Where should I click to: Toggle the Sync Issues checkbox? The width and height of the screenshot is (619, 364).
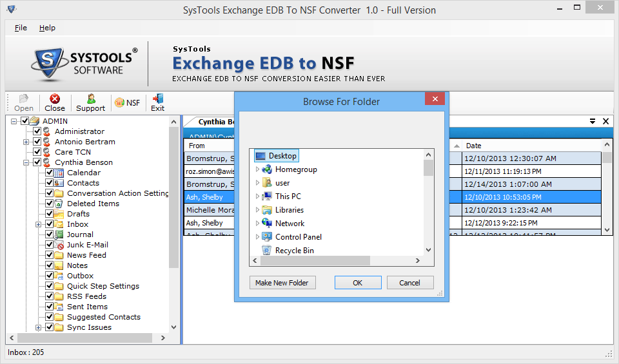tap(50, 327)
